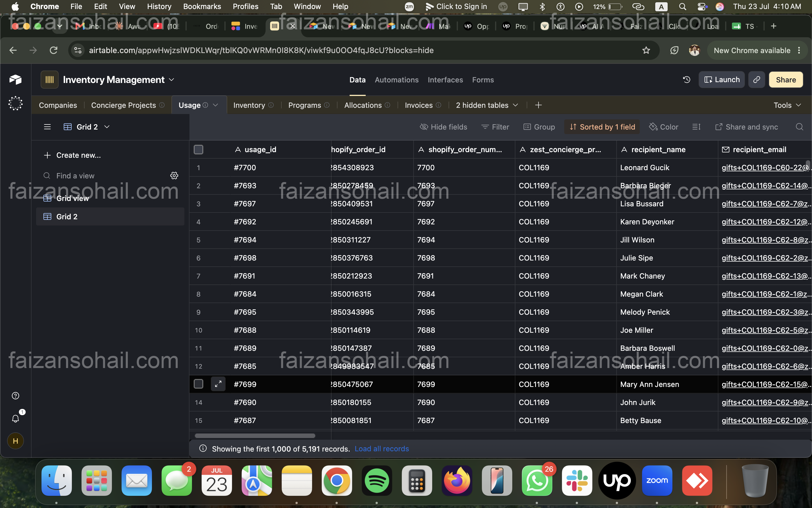Click the horizontal scrollbar under the grid

[x=255, y=435]
